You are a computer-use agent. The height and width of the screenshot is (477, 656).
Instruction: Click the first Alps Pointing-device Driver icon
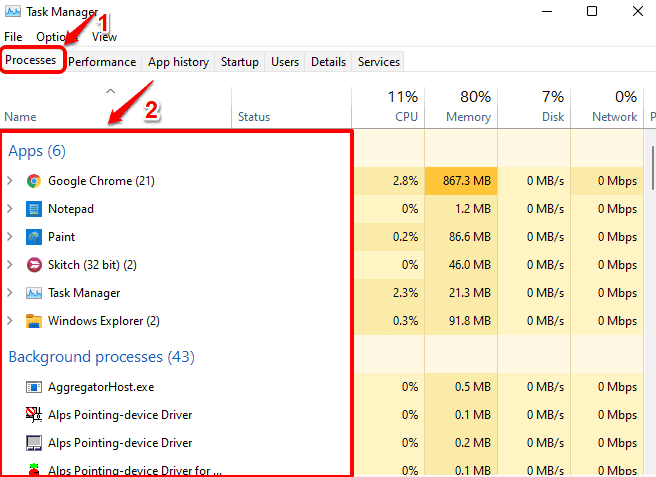[34, 415]
